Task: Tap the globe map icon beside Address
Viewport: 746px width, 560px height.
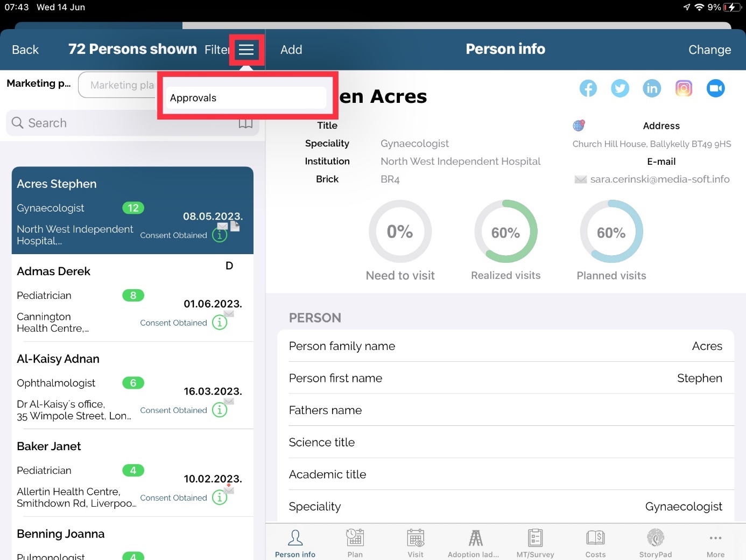Action: point(579,125)
